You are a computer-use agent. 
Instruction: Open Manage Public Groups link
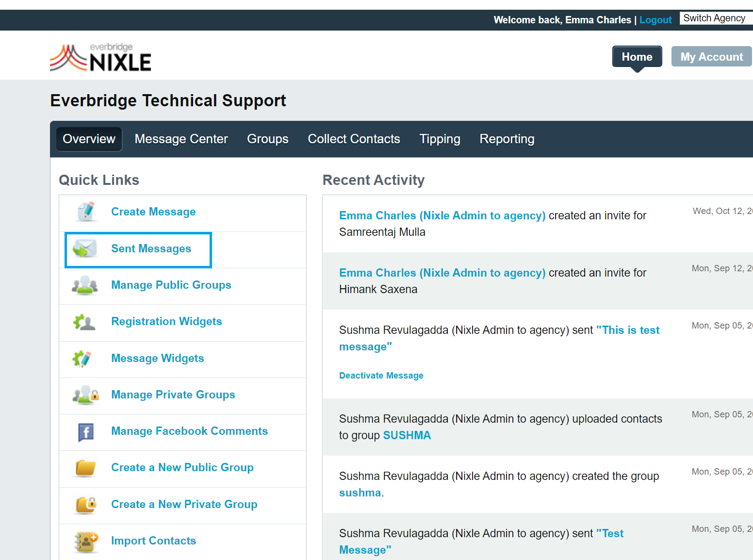(171, 285)
